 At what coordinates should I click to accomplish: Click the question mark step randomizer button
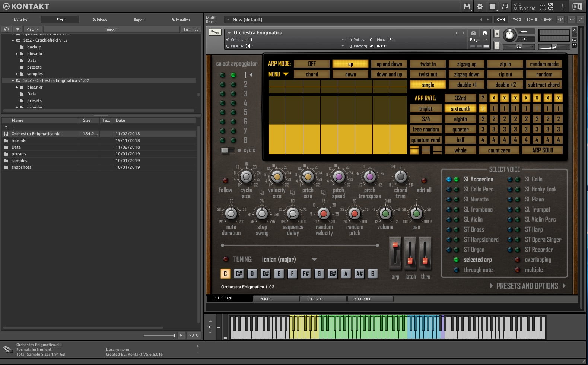pos(483,98)
